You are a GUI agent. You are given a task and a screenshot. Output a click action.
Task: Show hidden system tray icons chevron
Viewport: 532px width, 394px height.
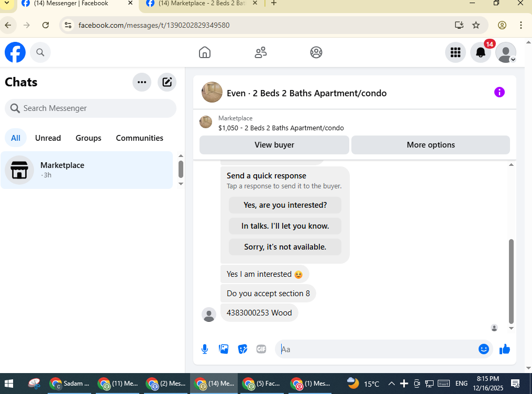tap(391, 384)
